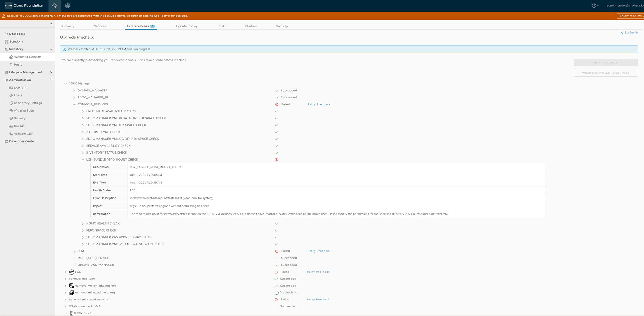Collapse the Inventory sidebar section

[x=51, y=49]
